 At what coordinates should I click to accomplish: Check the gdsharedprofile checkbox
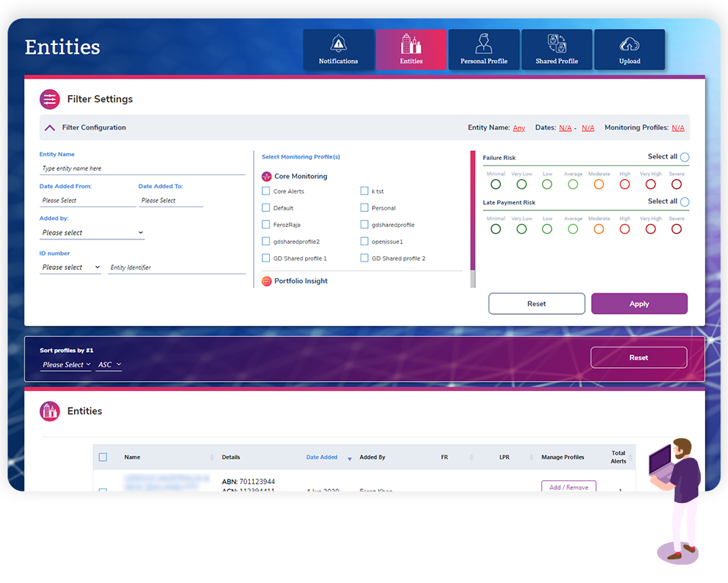(364, 224)
